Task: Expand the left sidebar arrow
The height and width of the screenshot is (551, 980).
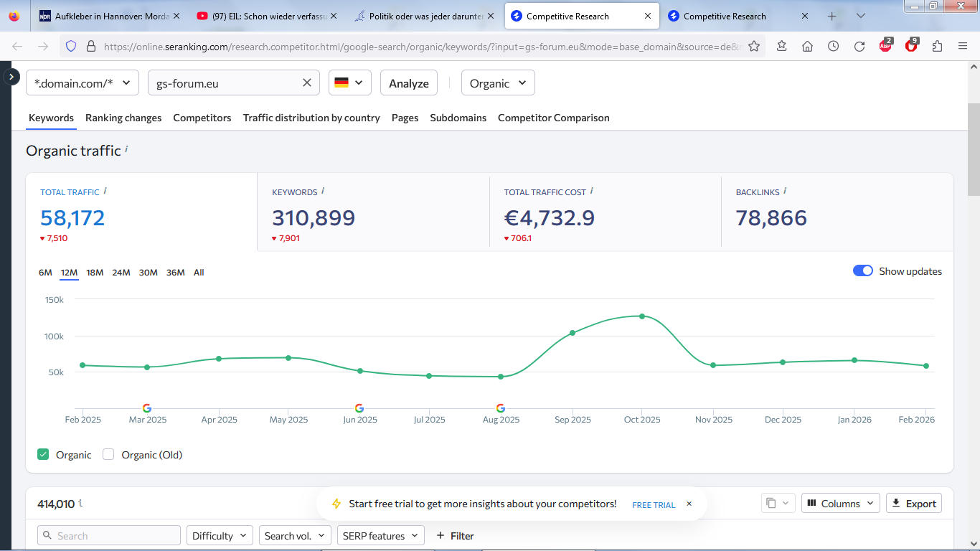Action: coord(11,76)
